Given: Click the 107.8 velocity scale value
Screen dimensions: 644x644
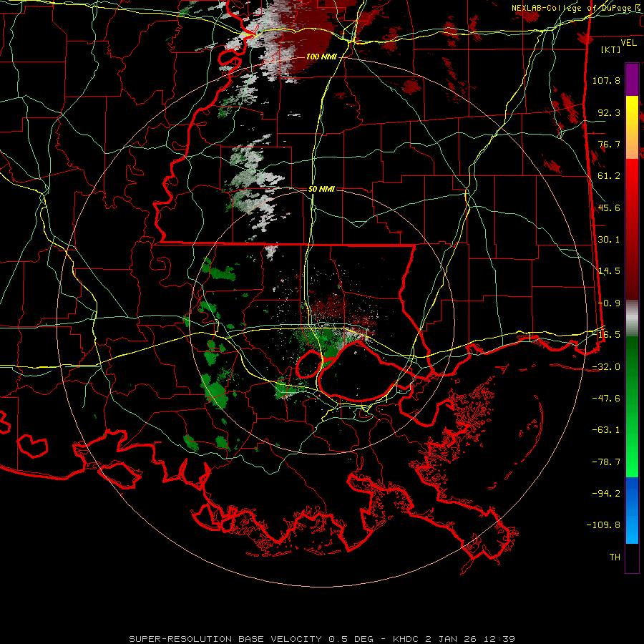Looking at the screenshot, I should [606, 80].
